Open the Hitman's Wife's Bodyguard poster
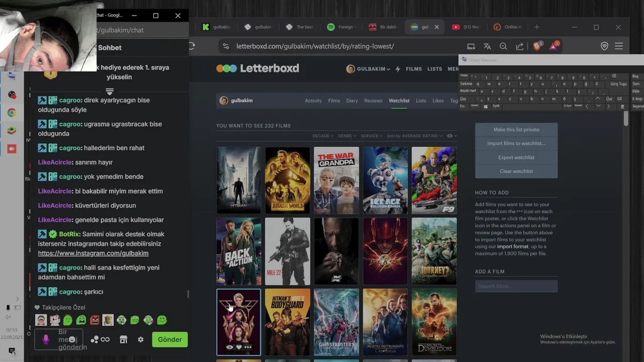644x362 pixels. (288, 322)
